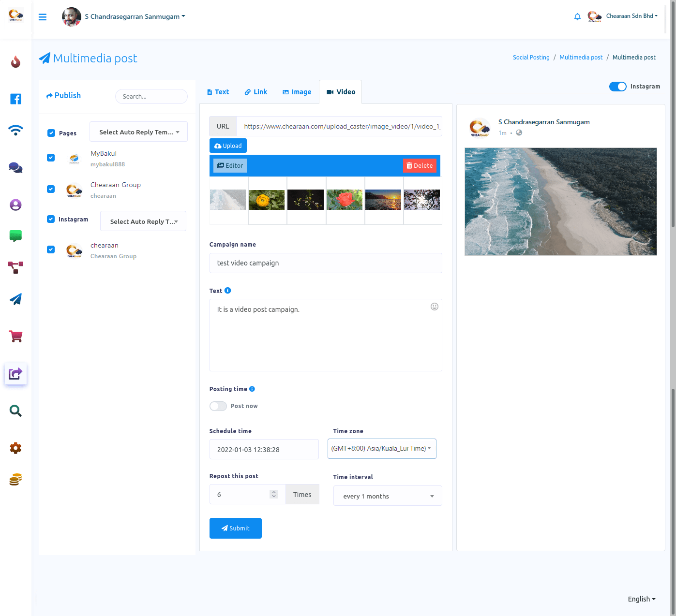Toggle the Post now switch
Screen dimensions: 676x616
[x=218, y=406]
